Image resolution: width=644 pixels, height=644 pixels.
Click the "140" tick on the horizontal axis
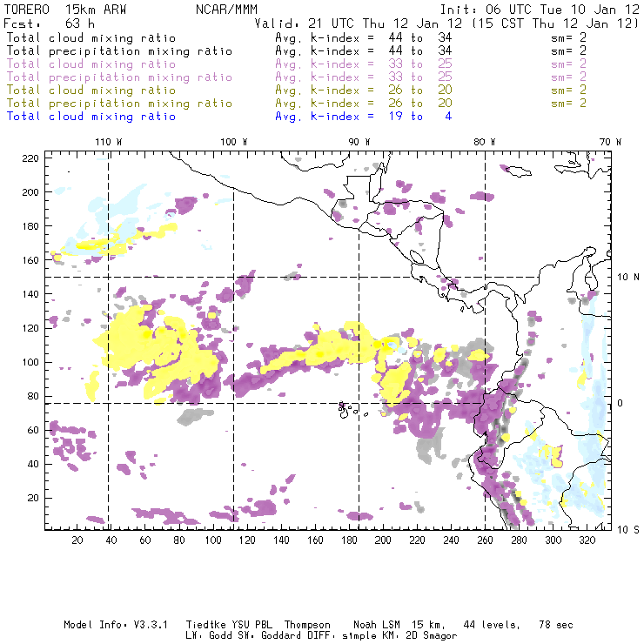[281, 540]
